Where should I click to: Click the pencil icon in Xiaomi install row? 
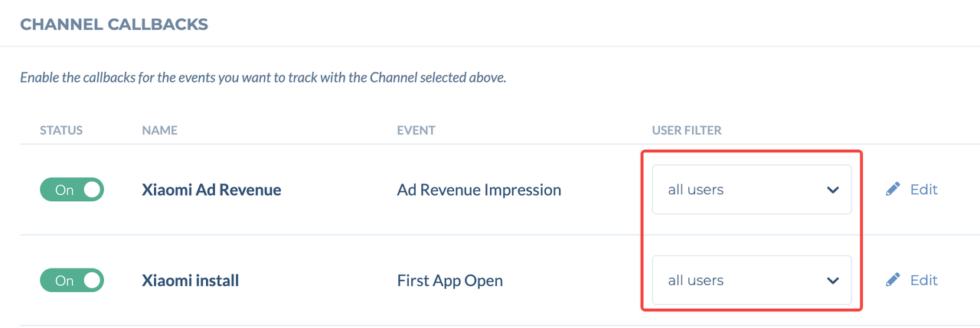(x=893, y=281)
